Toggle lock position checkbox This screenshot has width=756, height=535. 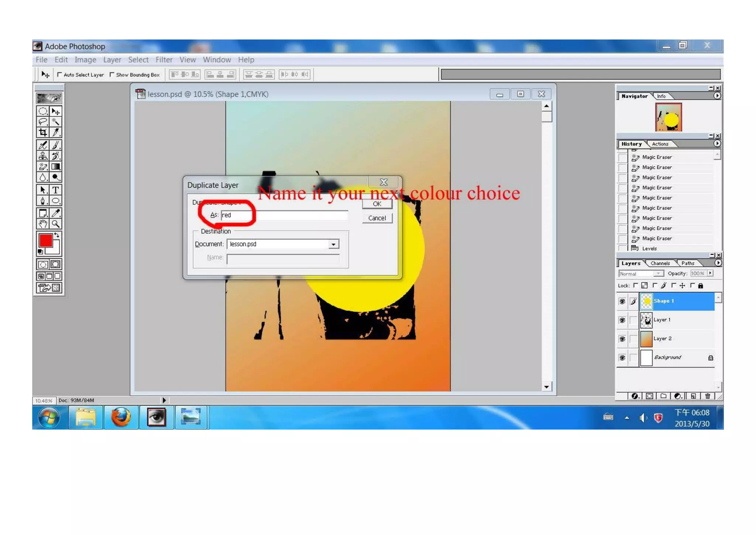[x=674, y=285]
